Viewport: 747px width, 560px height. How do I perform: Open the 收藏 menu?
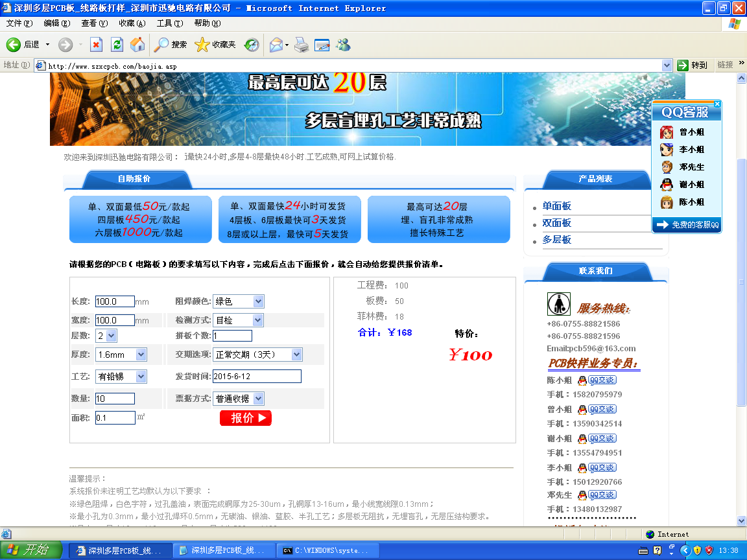click(132, 23)
